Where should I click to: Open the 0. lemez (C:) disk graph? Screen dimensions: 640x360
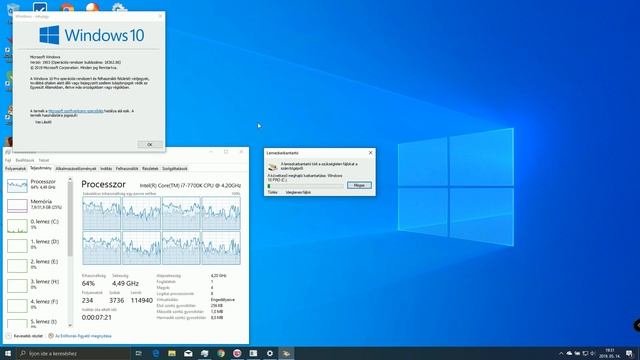pyautogui.click(x=17, y=226)
